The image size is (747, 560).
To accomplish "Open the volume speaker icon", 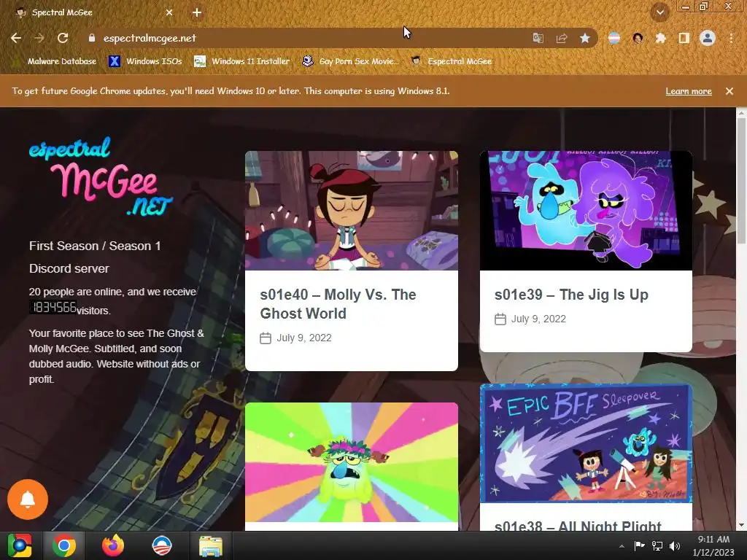I will click(675, 545).
